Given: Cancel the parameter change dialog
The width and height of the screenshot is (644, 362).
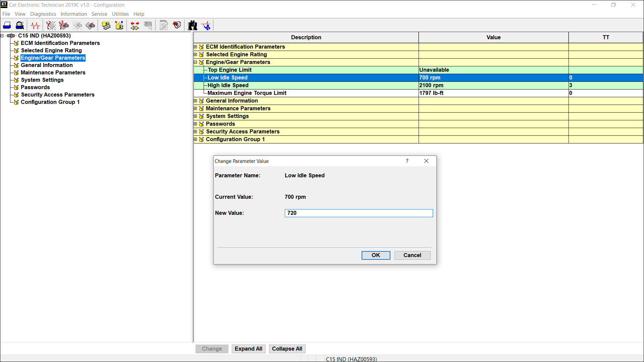Looking at the screenshot, I should 412,255.
